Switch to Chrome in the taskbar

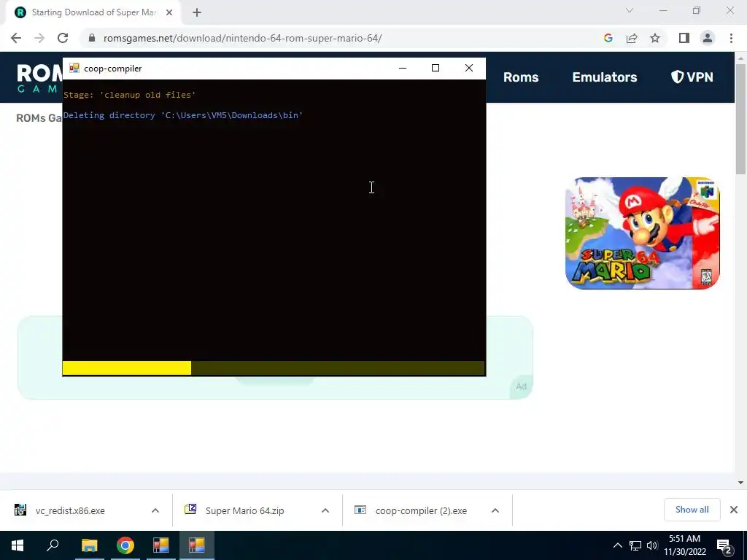[x=125, y=545]
